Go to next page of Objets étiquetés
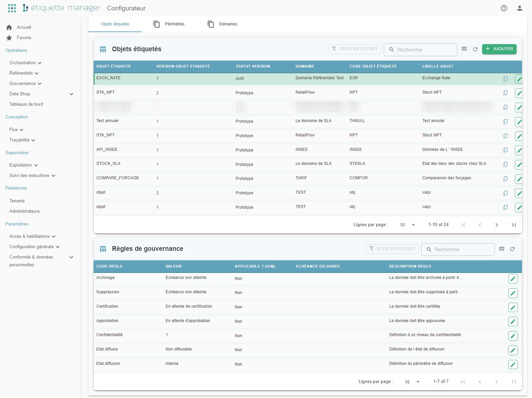 click(497, 225)
